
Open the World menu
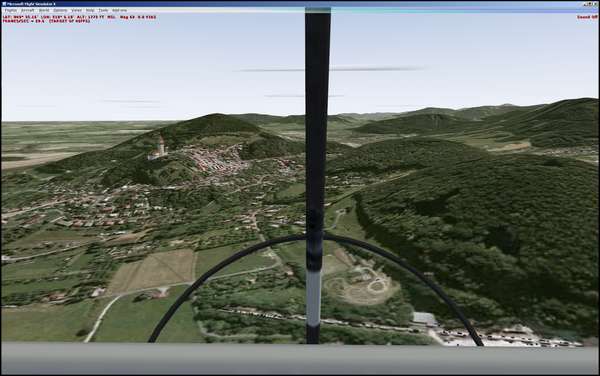pos(44,10)
